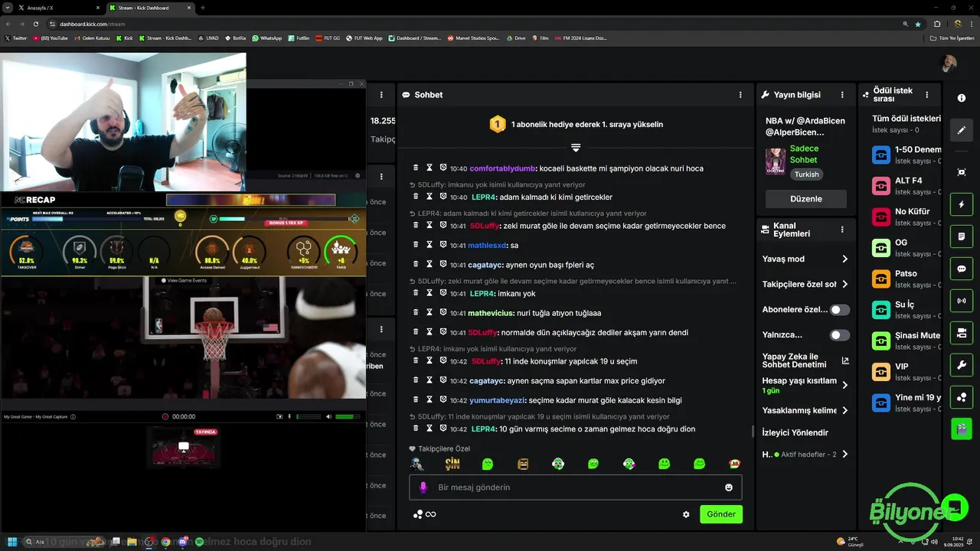This screenshot has width=980, height=551.
Task: Timeout mathlesxd with the hourglass icon
Action: point(430,245)
